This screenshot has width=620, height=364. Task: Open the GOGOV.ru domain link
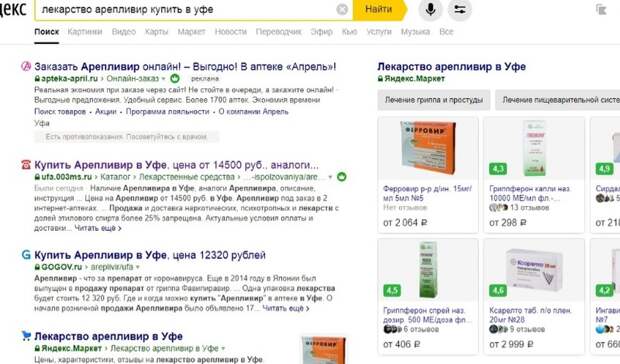61,267
